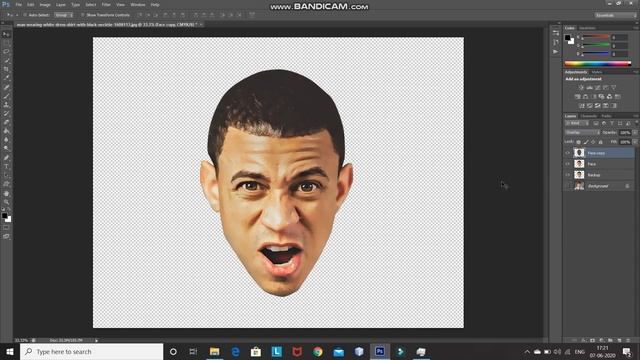Select the Paint Bucket fill tool
The height and width of the screenshot is (360, 640).
pos(6,131)
